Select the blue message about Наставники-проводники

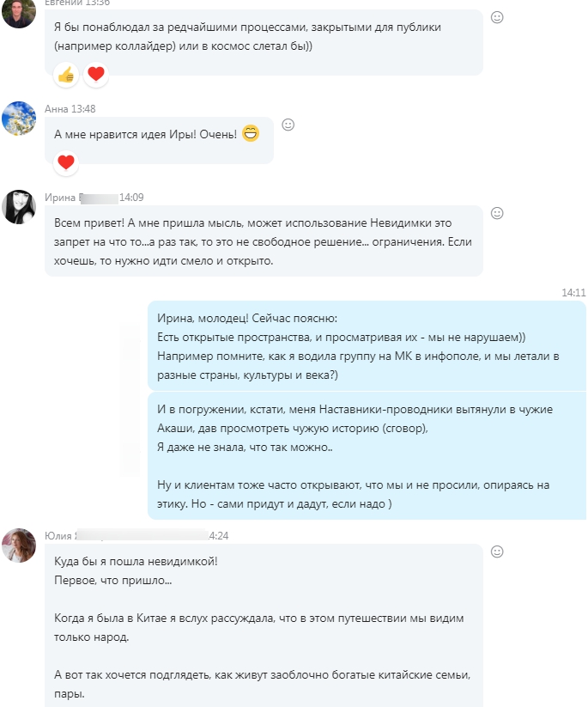pos(367,456)
